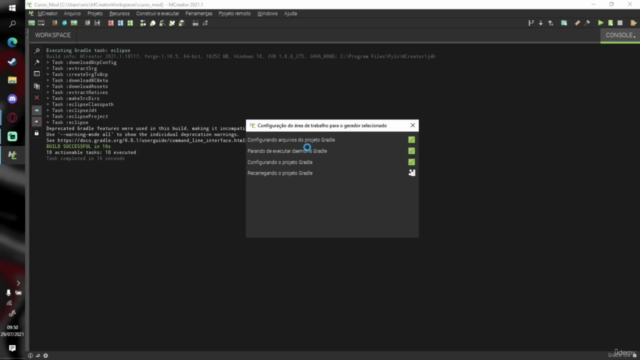The height and width of the screenshot is (360, 640).
Task: Click the green run server icon
Action: pyautogui.click(x=610, y=23)
